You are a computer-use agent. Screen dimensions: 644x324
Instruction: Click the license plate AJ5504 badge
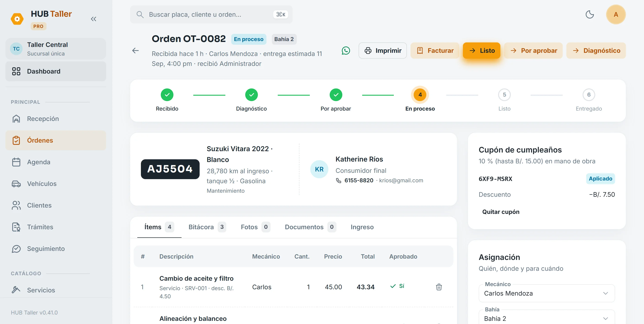170,169
